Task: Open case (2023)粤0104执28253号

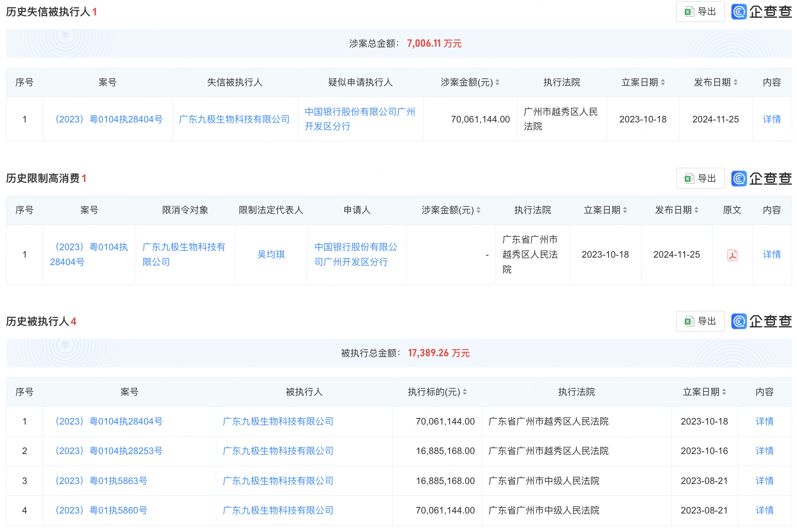Action: pyautogui.click(x=108, y=451)
